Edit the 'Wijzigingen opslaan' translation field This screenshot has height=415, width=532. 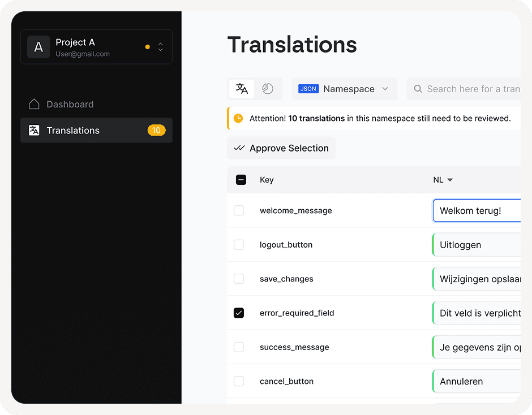point(477,279)
